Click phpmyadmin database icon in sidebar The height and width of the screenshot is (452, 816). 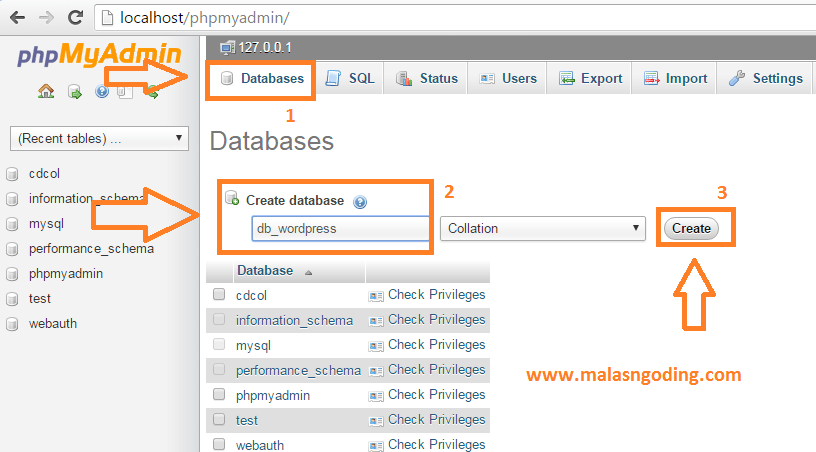12,274
